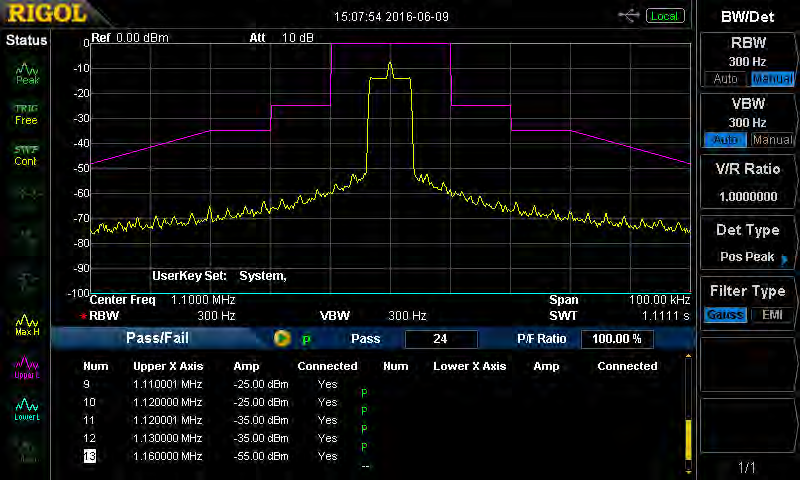Select limit row number 13
Image resolution: width=800 pixels, height=480 pixels.
click(x=90, y=456)
